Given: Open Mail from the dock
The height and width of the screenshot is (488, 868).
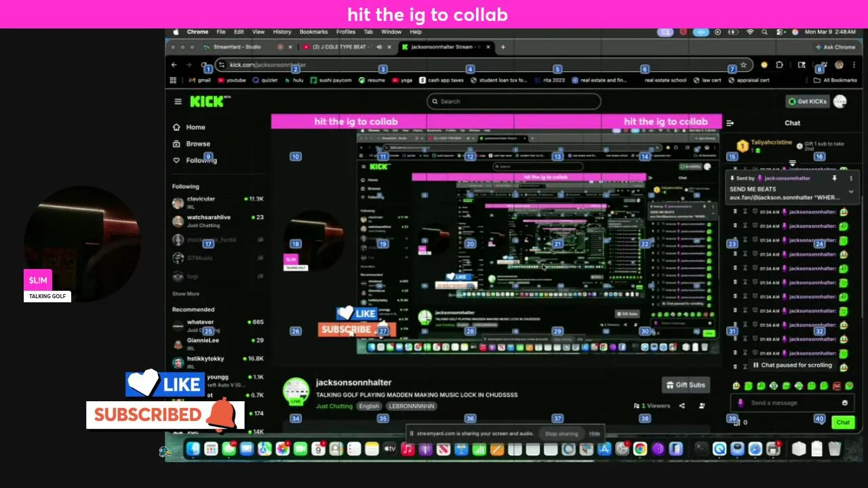Looking at the screenshot, I should coord(246,449).
